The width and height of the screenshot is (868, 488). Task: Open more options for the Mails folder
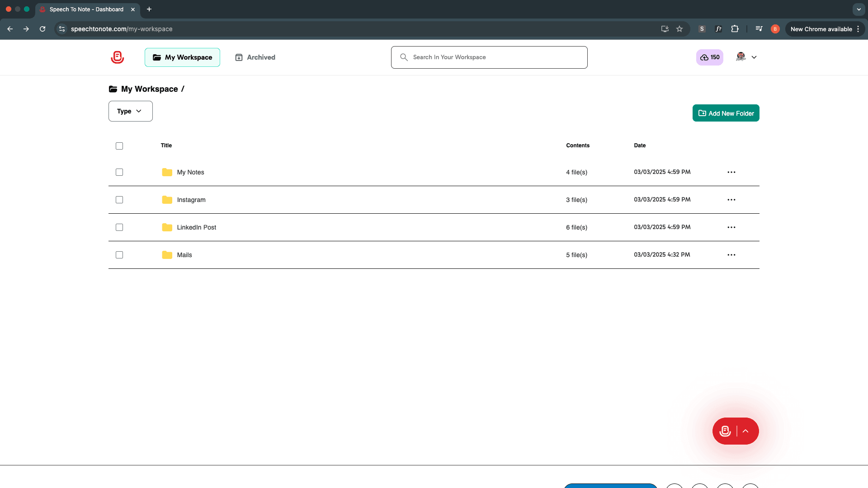click(731, 255)
